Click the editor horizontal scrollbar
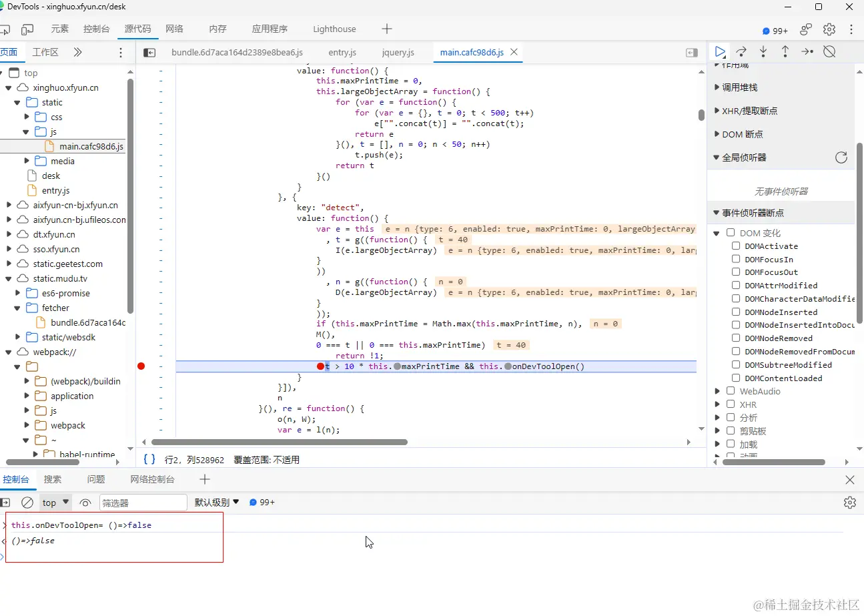Screen dimensions: 864x616 pos(279,442)
